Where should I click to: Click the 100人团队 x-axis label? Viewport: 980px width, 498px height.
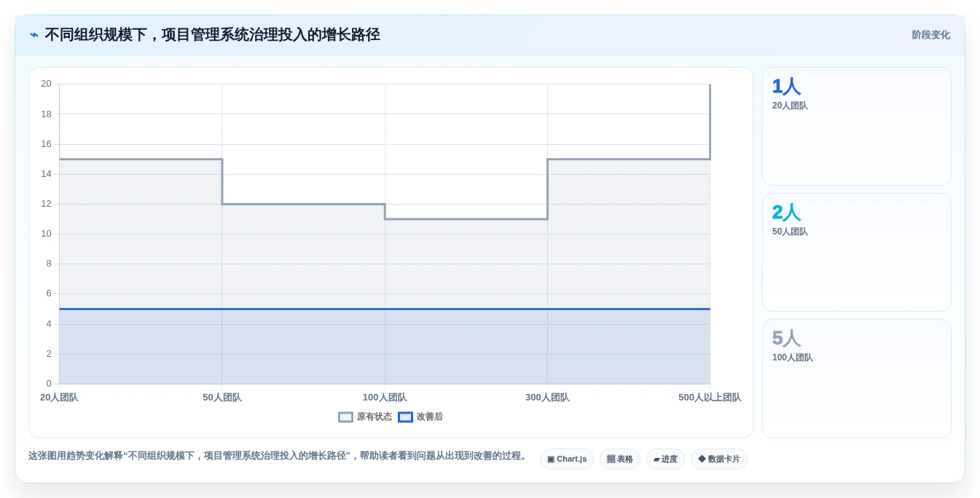click(x=385, y=398)
